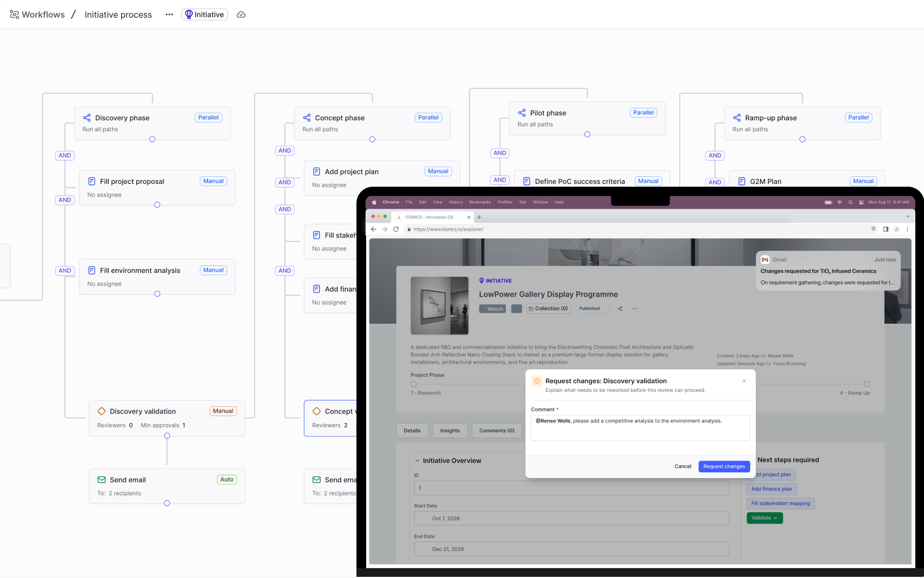924x578 pixels.
Task: Switch to the Details tab
Action: [x=412, y=431]
